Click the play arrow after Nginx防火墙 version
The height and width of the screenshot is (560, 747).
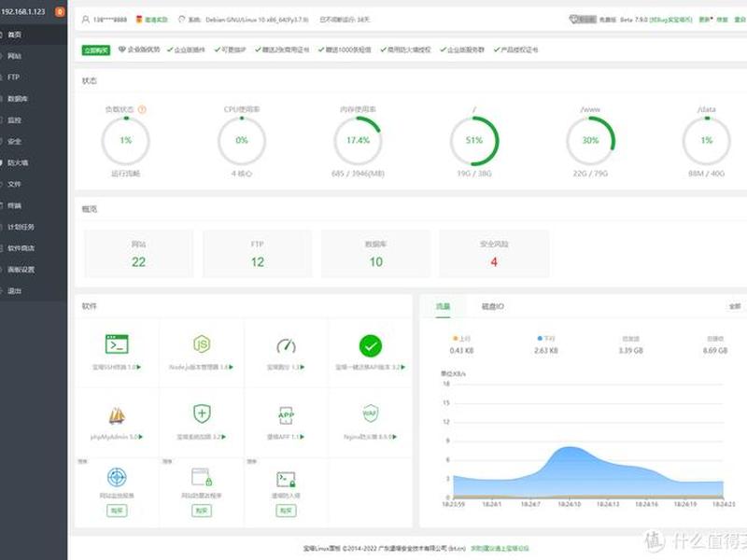(x=394, y=437)
